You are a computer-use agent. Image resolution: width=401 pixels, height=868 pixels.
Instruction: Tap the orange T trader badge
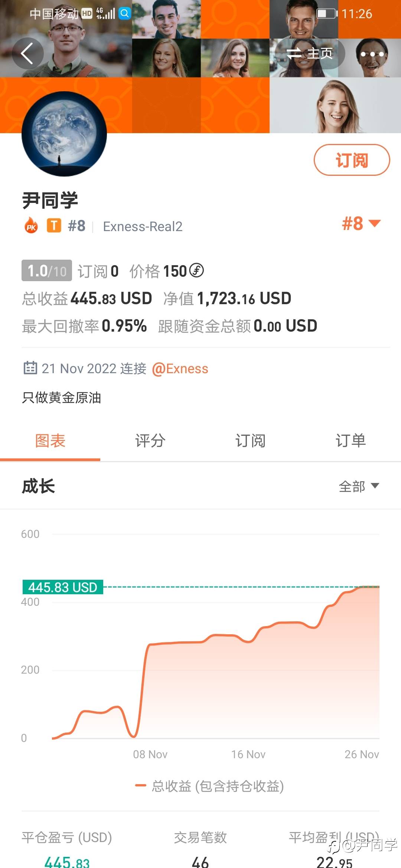[54, 226]
